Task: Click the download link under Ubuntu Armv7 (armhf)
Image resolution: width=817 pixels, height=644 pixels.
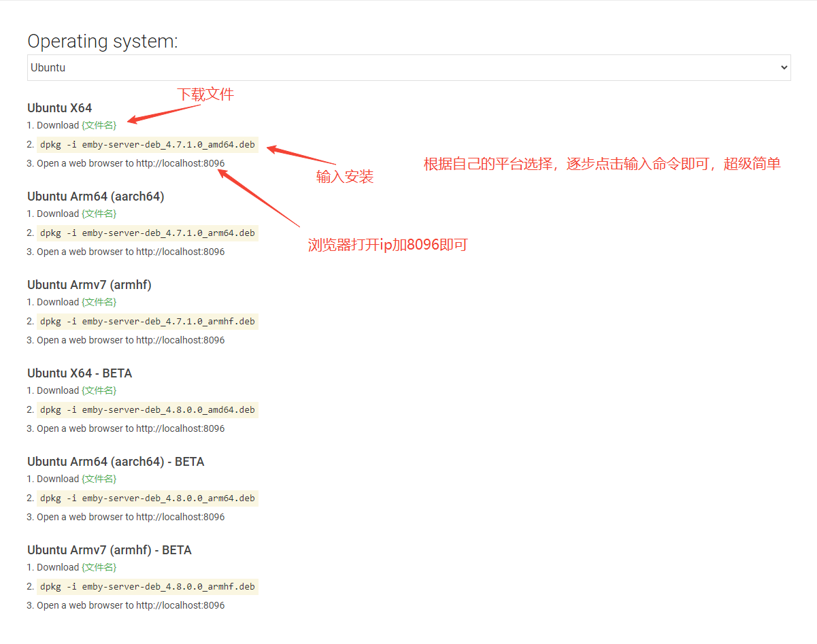Action: (x=99, y=302)
